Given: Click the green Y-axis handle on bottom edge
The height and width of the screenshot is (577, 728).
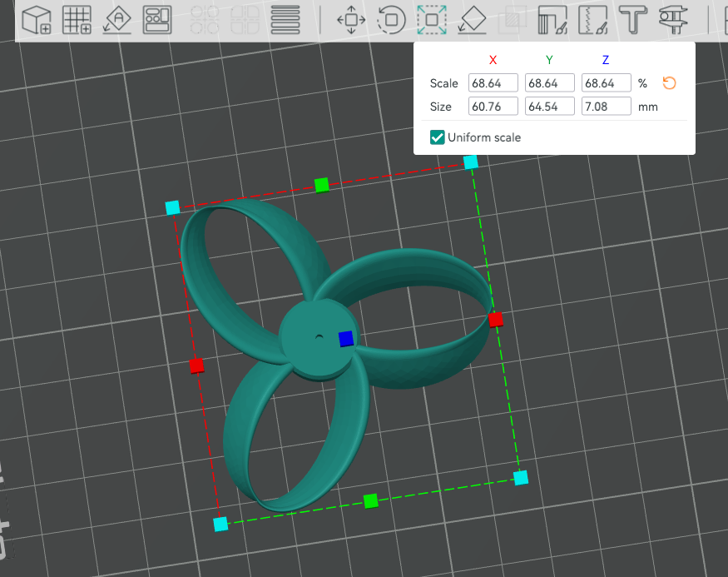Looking at the screenshot, I should tap(370, 501).
